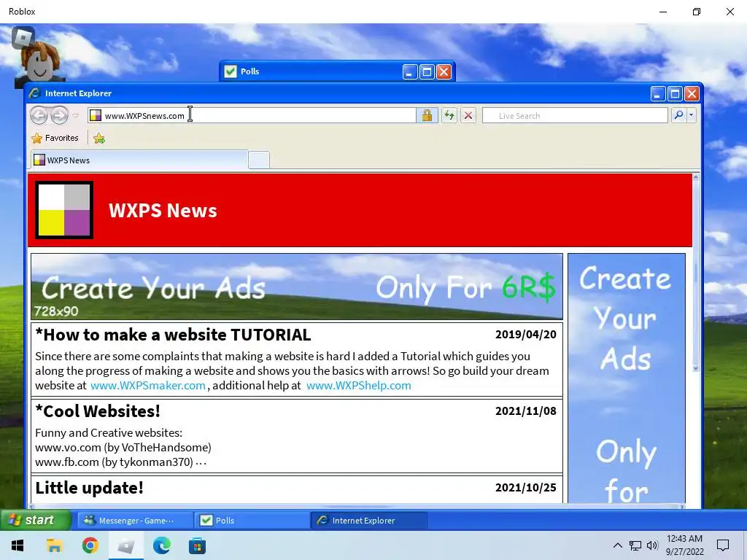The width and height of the screenshot is (747, 560).
Task: Switch to Polls taskbar item
Action: click(252, 521)
